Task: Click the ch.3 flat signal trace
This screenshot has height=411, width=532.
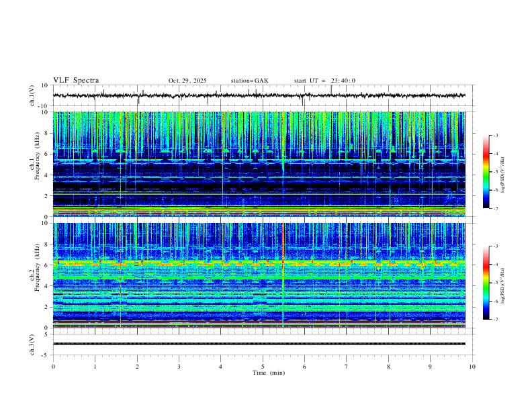Action: coord(259,344)
